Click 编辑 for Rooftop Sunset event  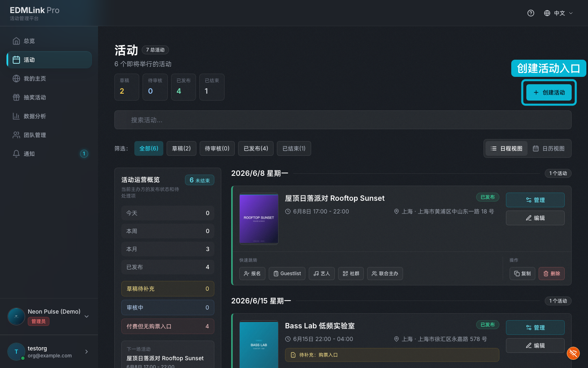tap(535, 218)
